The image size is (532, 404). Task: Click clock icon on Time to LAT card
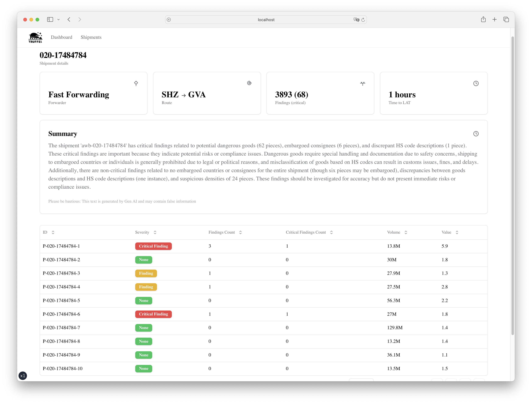[x=476, y=83]
